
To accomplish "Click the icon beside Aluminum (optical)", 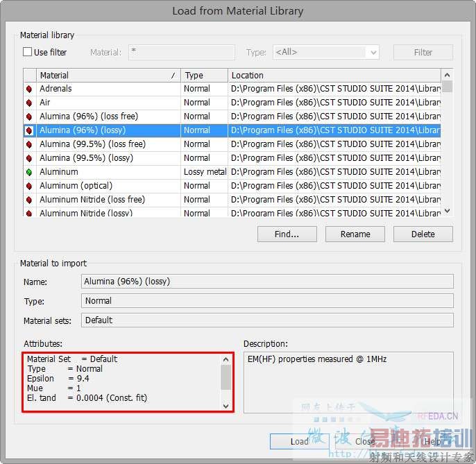I will [29, 186].
